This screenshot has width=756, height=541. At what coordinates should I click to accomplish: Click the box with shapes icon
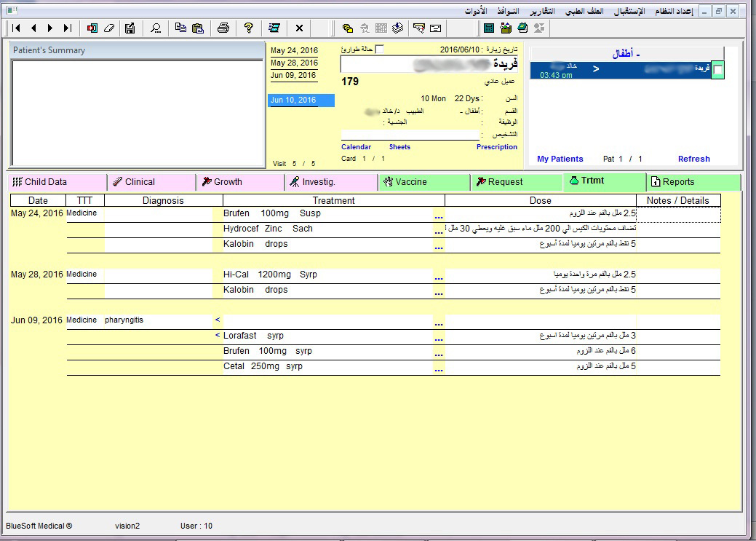tap(506, 28)
